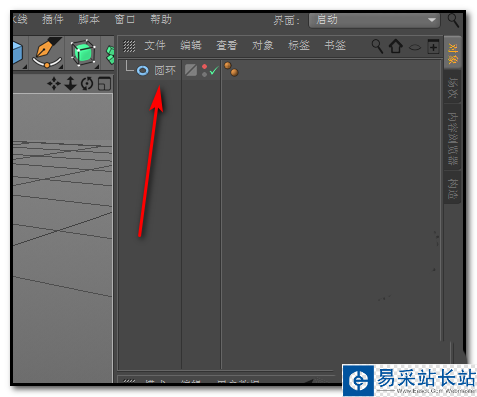This screenshot has width=477, height=397.
Task: Click the object manager home icon
Action: [396, 46]
